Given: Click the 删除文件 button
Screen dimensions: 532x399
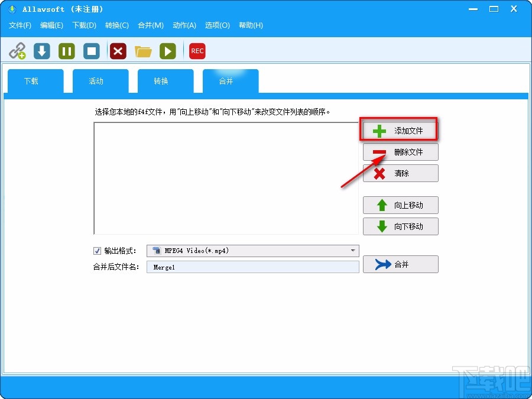Looking at the screenshot, I should coord(400,152).
